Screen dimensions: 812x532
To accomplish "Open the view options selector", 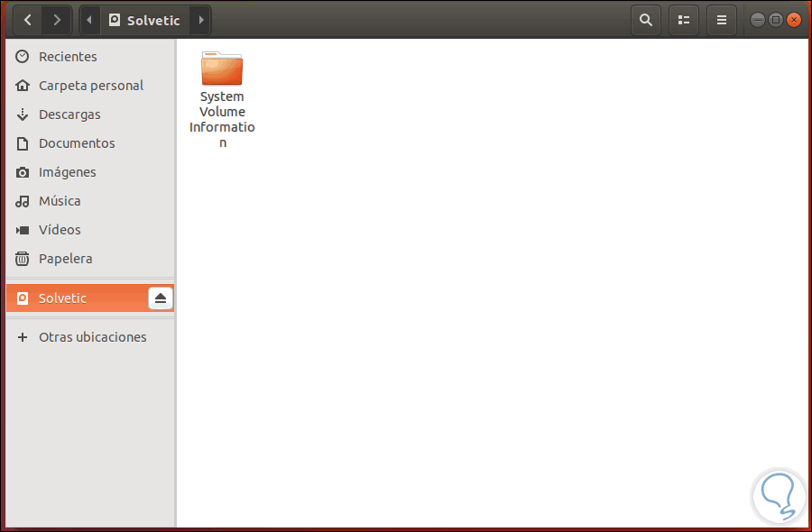I will pos(684,19).
